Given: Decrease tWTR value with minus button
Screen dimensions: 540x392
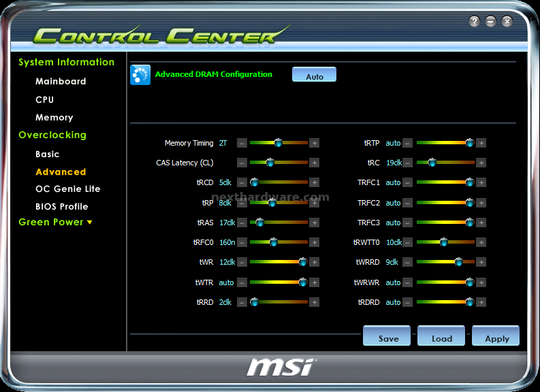Looking at the screenshot, I should tap(242, 282).
